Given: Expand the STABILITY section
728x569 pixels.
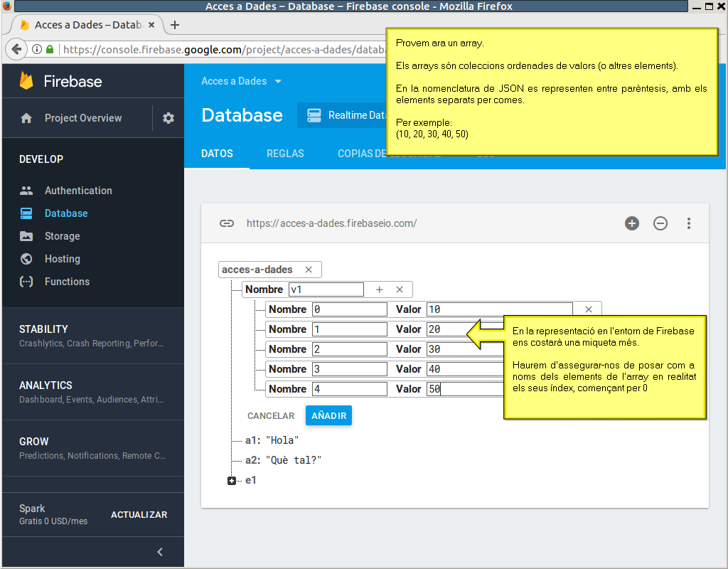Looking at the screenshot, I should (93, 336).
